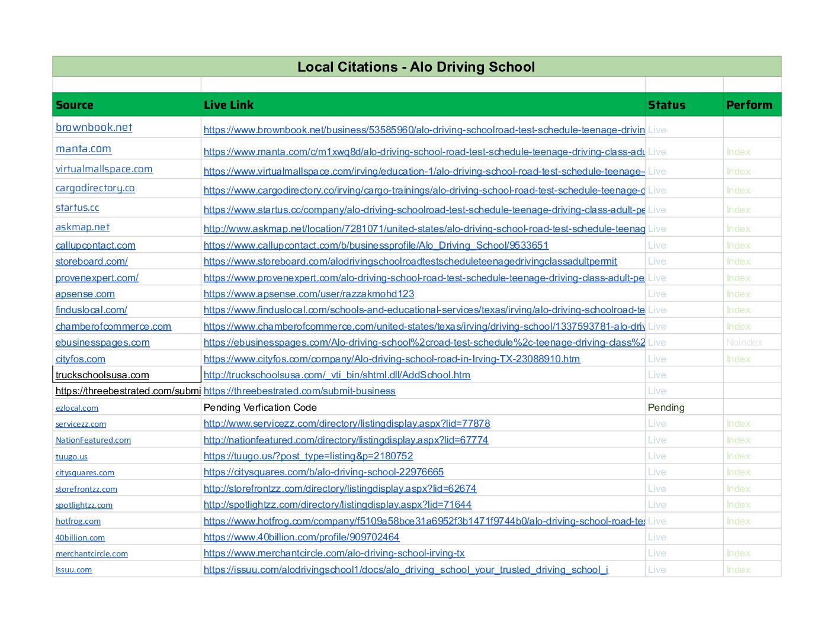The image size is (834, 644).
Task: Click the 'Status' column header
Action: coord(684,105)
